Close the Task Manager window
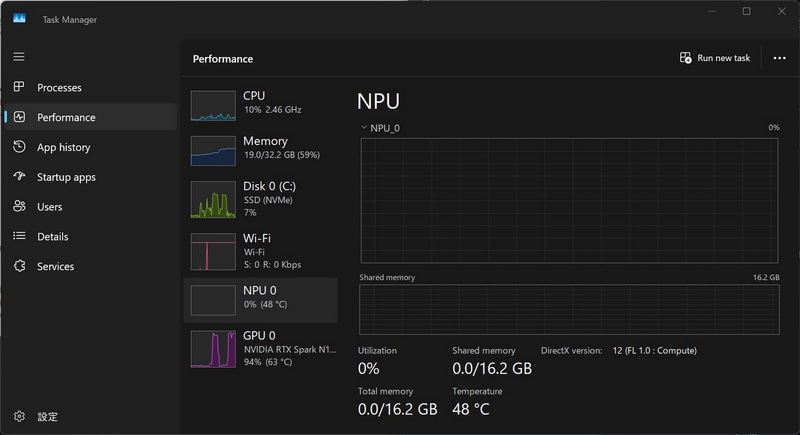This screenshot has height=435, width=800. click(x=782, y=11)
